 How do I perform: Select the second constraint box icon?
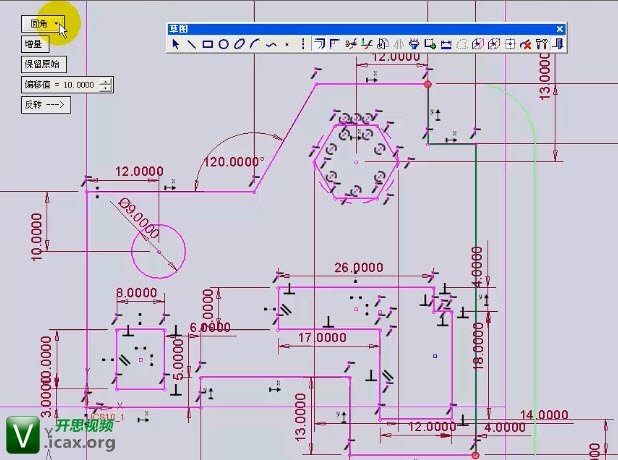(494, 44)
